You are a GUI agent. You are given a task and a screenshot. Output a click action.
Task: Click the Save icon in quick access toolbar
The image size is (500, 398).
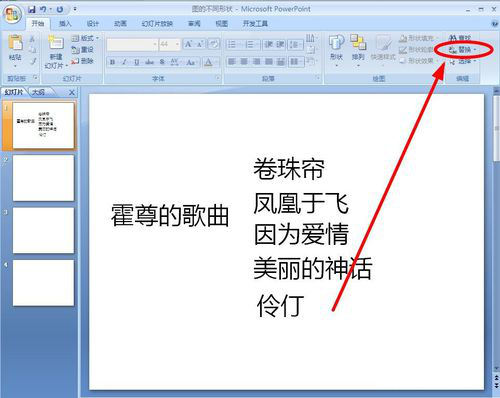[32, 9]
